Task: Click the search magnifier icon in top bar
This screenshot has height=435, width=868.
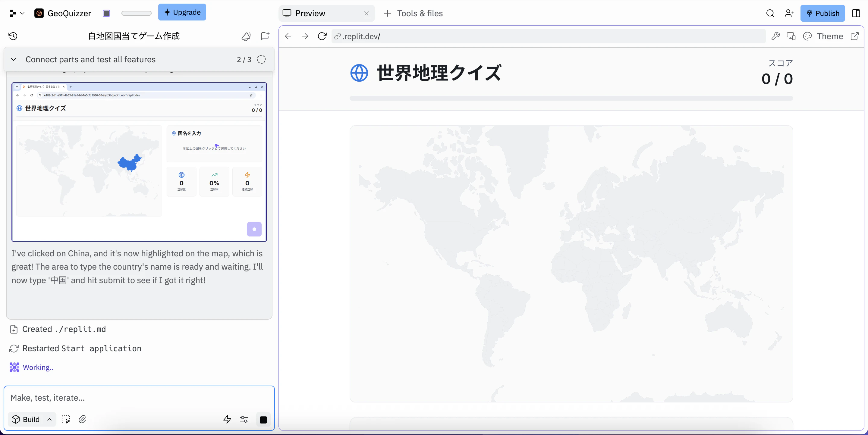Action: pos(770,13)
